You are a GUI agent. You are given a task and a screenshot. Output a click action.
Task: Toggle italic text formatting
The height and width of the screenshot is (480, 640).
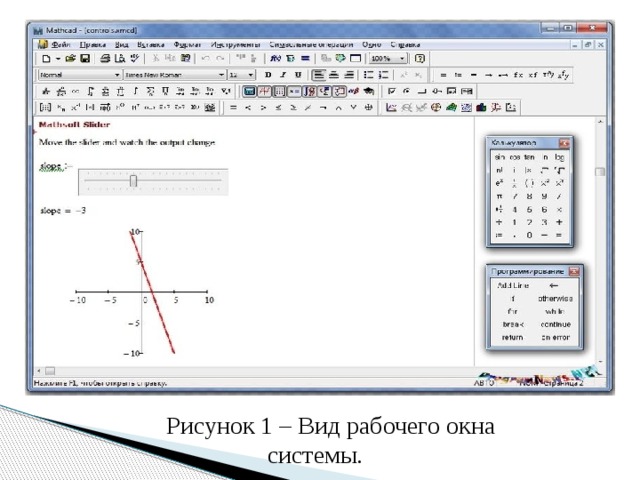283,75
